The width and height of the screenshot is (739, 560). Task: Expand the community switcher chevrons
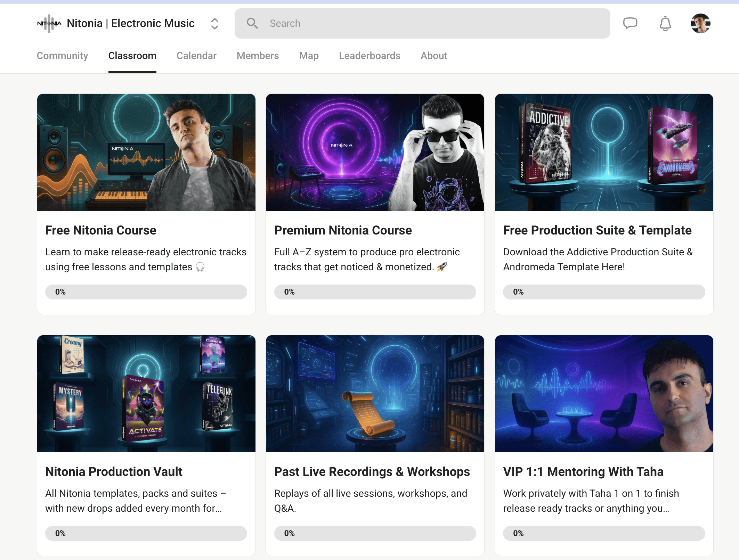[214, 24]
